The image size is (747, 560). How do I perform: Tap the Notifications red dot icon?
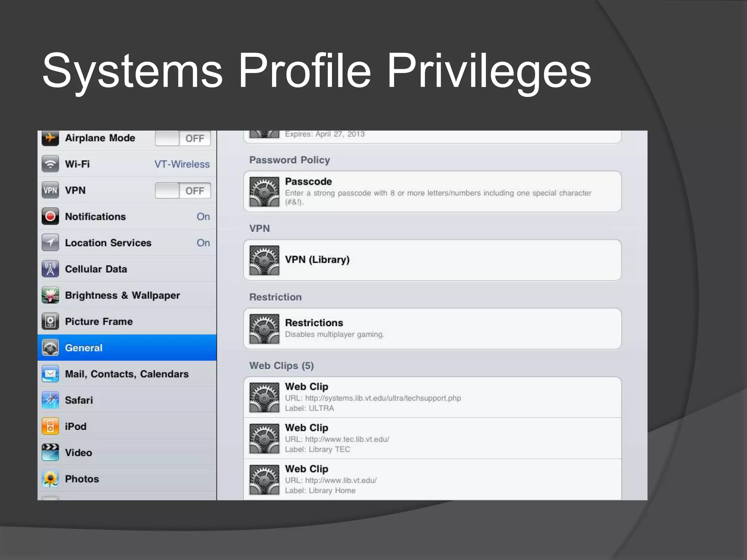[50, 217]
